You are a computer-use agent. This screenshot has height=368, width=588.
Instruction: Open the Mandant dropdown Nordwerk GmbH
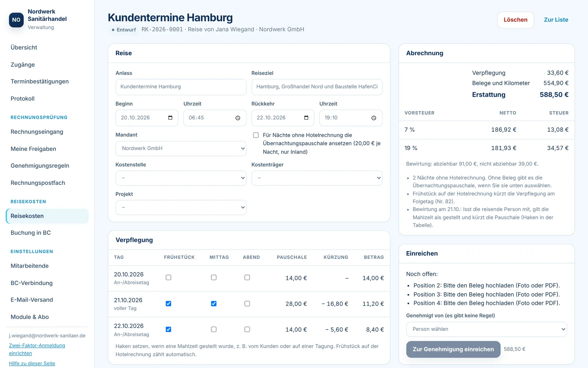coord(181,148)
